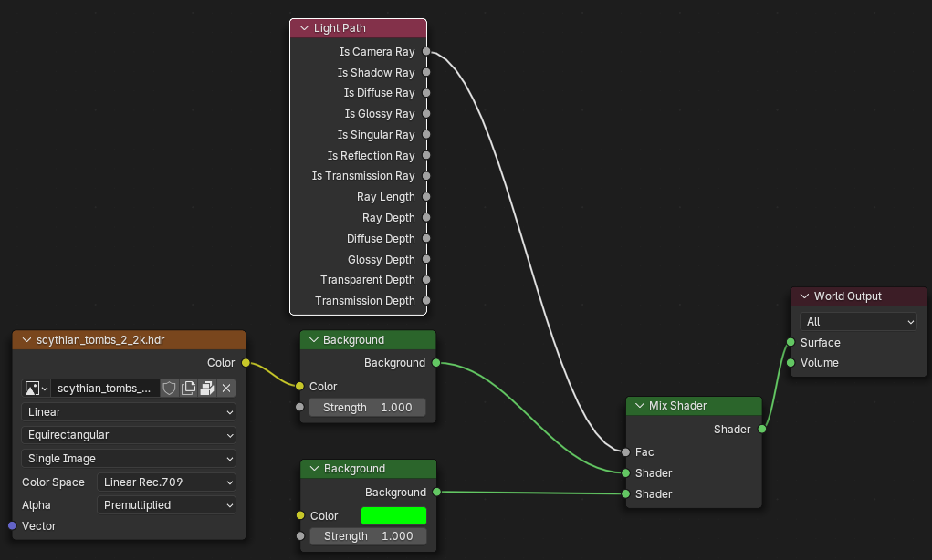Click the scythian_tombs image name field
Image resolution: width=932 pixels, height=560 pixels.
[104, 389]
